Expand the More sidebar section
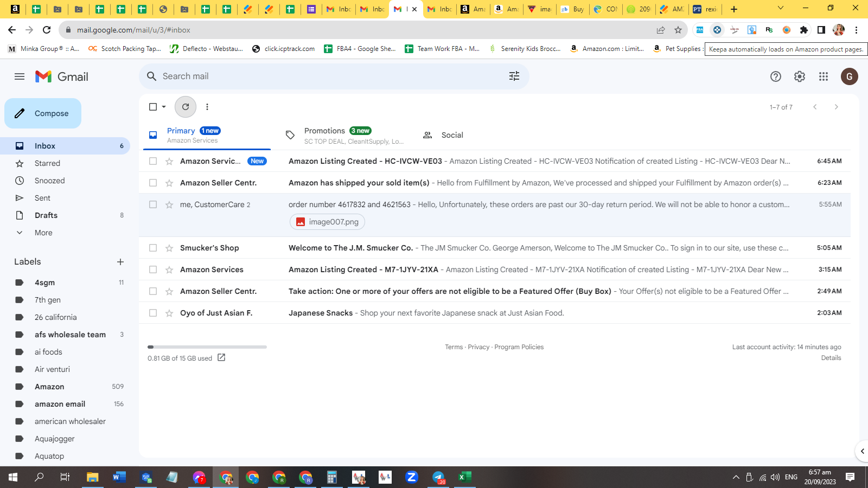Image resolution: width=868 pixels, height=488 pixels. point(43,233)
